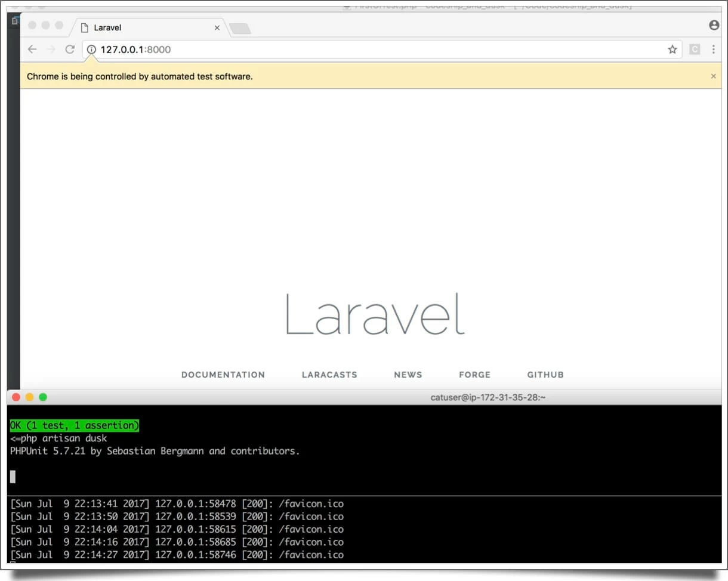Close the Laravel tab
The image size is (728, 581).
(217, 27)
